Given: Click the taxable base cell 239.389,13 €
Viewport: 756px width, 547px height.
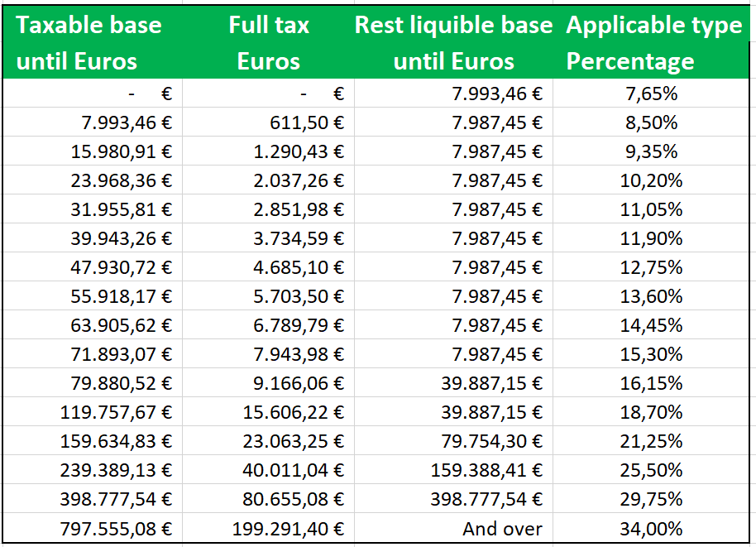Looking at the screenshot, I should coord(93,470).
